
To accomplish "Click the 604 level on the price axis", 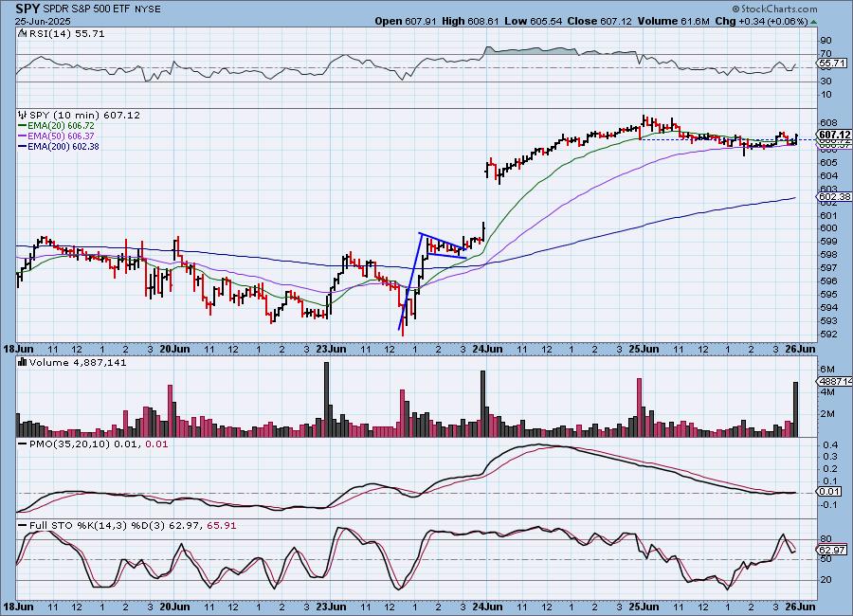I will [x=827, y=175].
